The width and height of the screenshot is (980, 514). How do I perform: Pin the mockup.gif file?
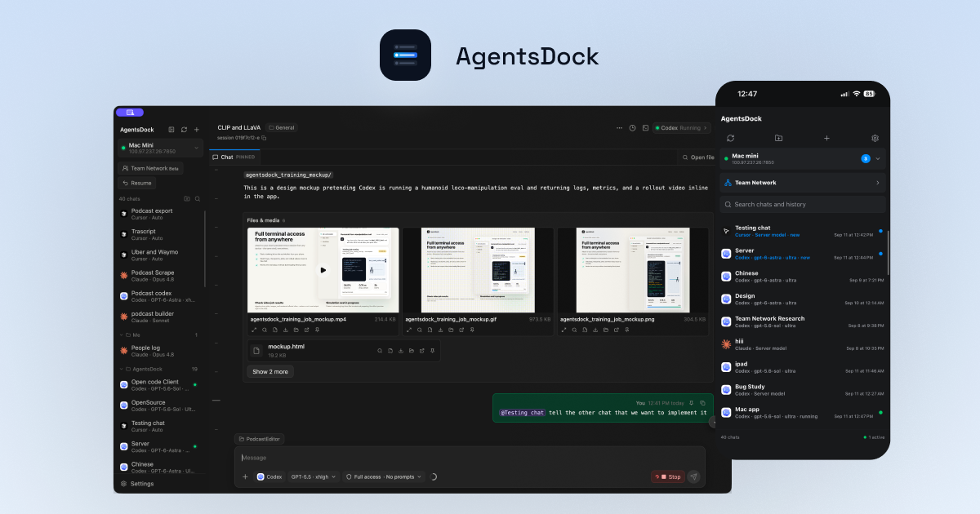coord(472,330)
